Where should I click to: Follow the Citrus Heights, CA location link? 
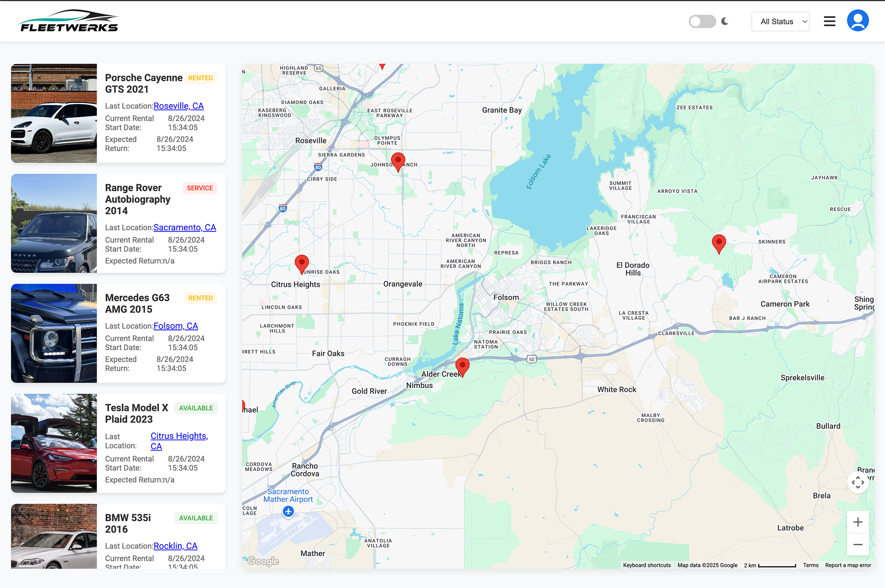click(x=179, y=441)
